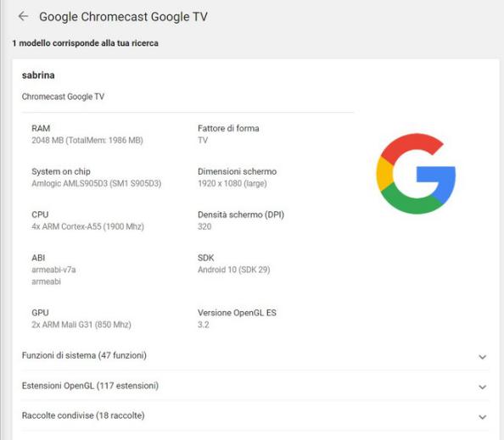Click the Android 10 (SDK 29) value
This screenshot has height=440, width=504.
coord(234,270)
